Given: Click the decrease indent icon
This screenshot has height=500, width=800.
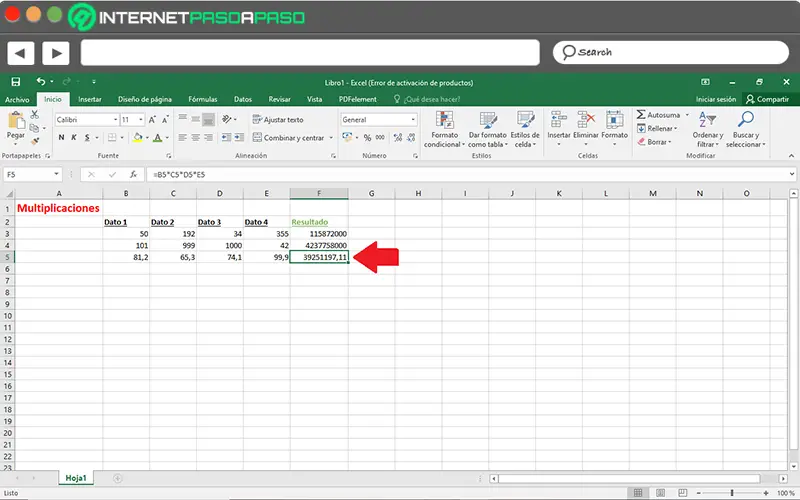Looking at the screenshot, I should click(226, 137).
